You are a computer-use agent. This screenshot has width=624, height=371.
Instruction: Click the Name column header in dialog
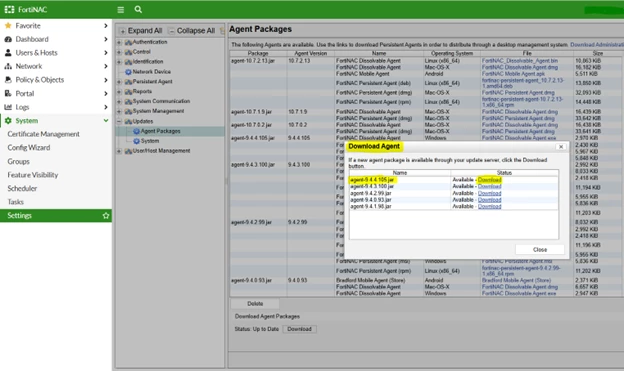point(400,173)
